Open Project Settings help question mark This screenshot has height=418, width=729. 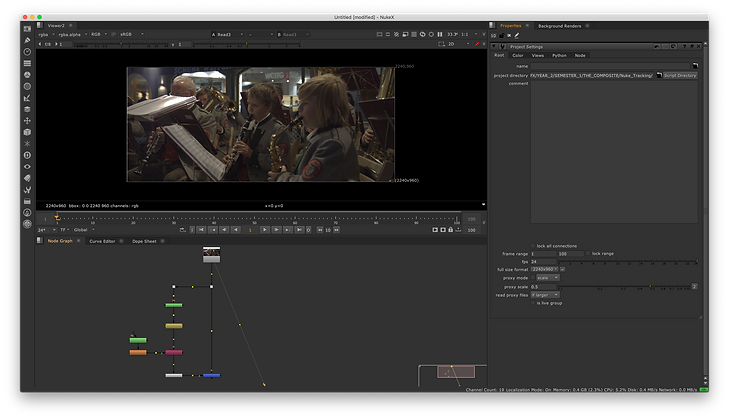[x=684, y=46]
